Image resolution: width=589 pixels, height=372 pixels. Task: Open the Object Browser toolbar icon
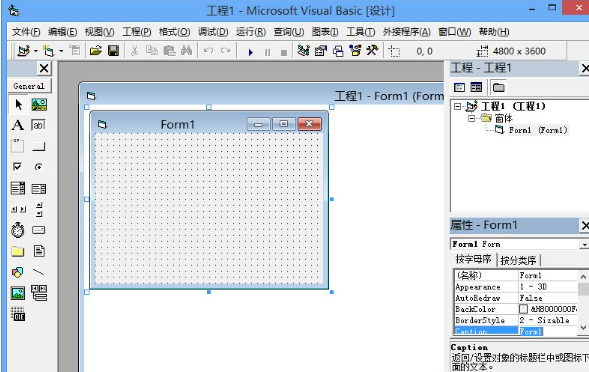click(355, 50)
